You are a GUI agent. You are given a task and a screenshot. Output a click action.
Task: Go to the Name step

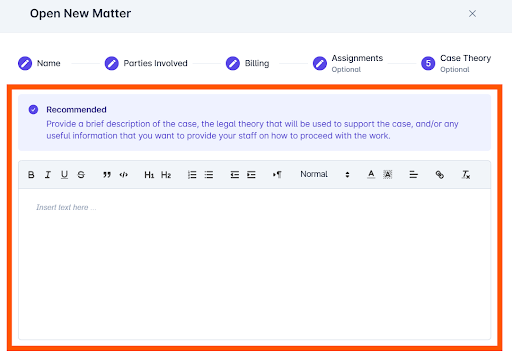(39, 63)
